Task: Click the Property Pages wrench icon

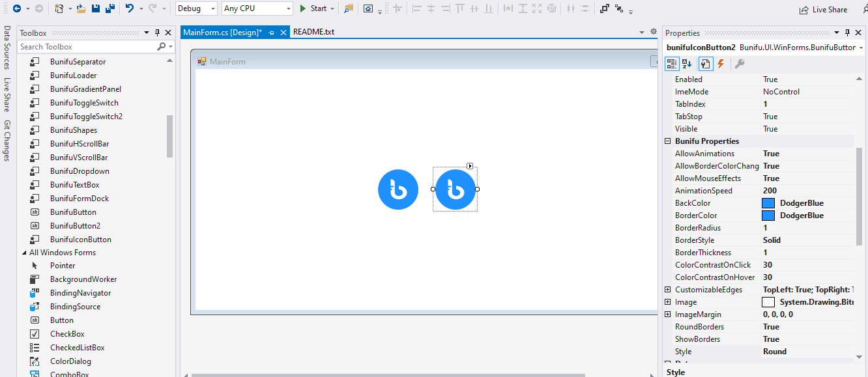Action: 739,64
